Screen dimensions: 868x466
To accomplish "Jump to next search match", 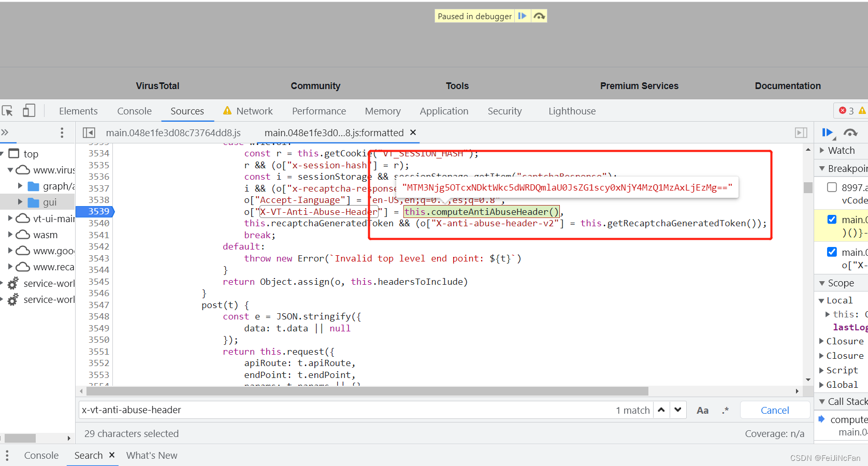I will (677, 410).
